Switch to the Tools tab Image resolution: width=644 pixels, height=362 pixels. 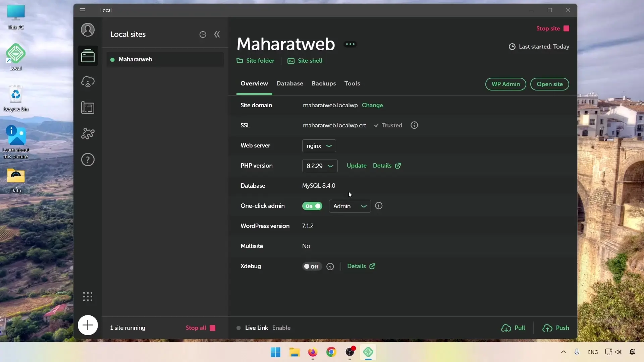click(x=352, y=83)
